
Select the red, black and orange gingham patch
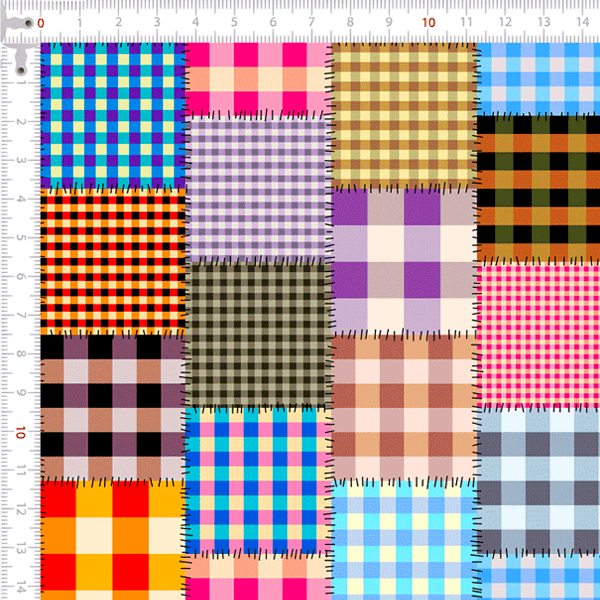(113, 262)
